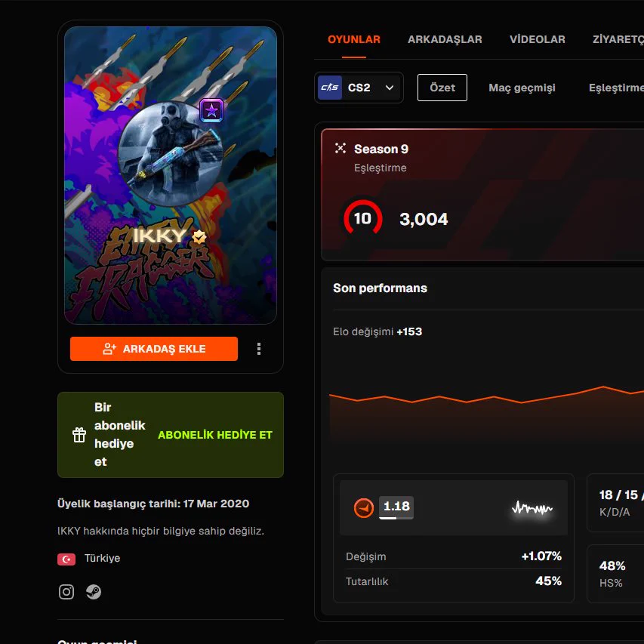Switch to the OYUNLAR tab
Screen dimensions: 644x644
point(354,39)
